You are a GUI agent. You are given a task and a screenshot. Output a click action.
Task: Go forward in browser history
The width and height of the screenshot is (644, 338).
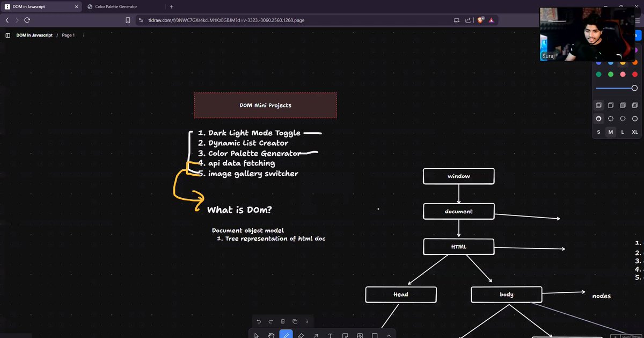click(x=17, y=20)
